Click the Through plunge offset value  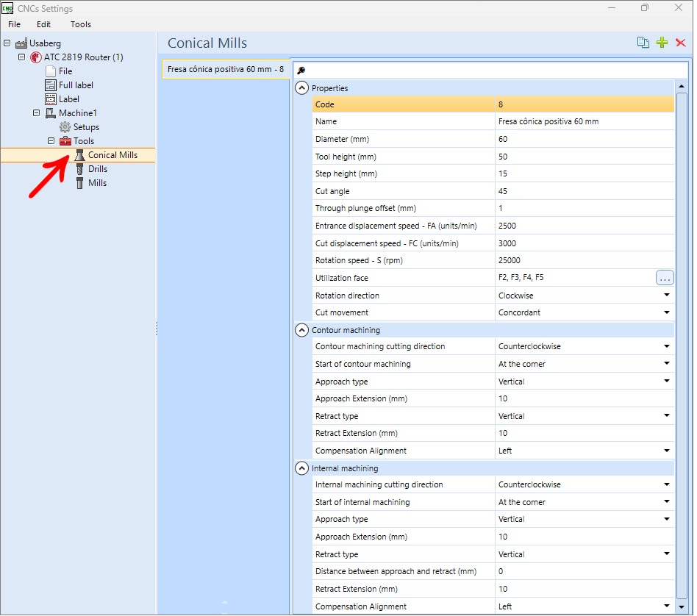tap(585, 209)
